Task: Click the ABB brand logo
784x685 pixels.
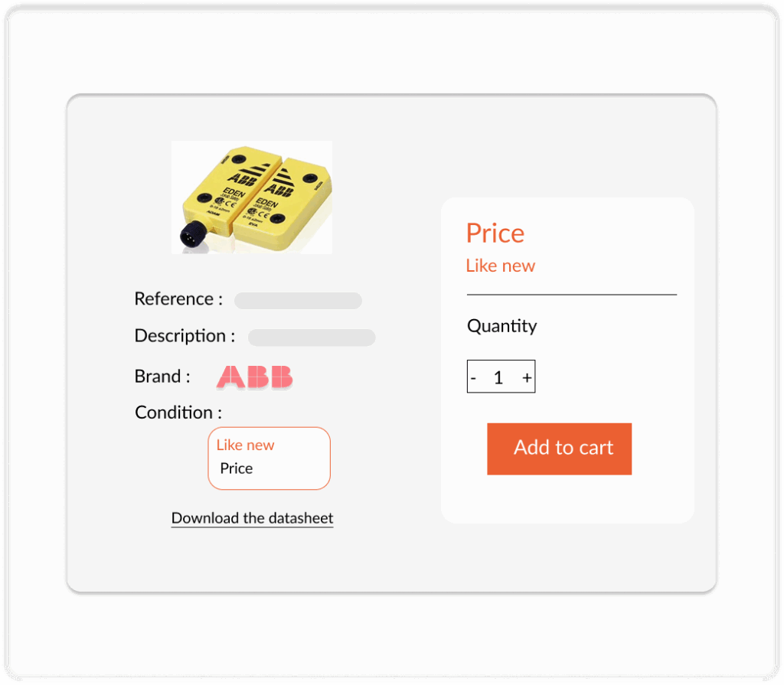Action: (254, 377)
